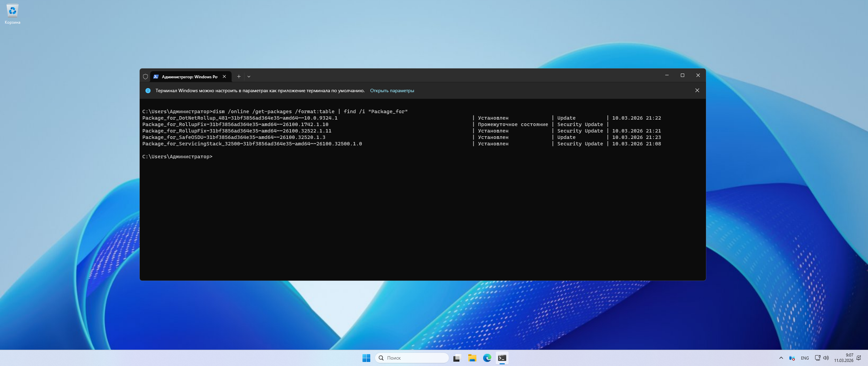Click the Открыть параметры link
The width and height of the screenshot is (868, 366).
coord(392,90)
